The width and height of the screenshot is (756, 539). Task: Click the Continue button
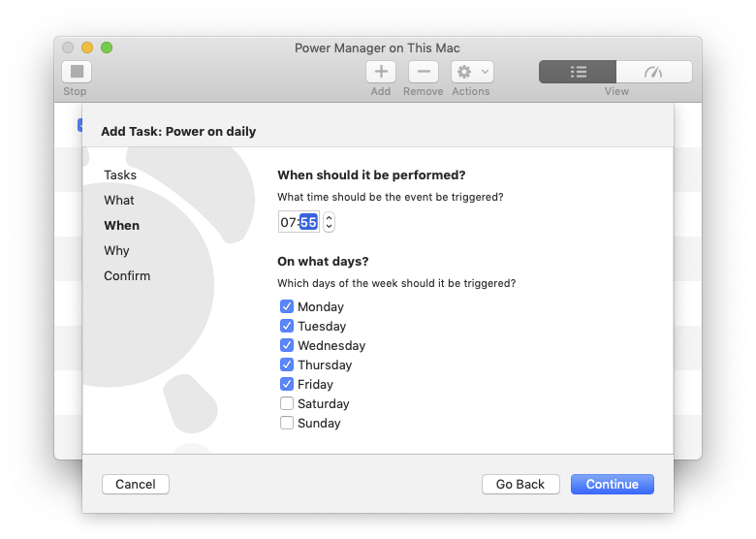pos(612,484)
